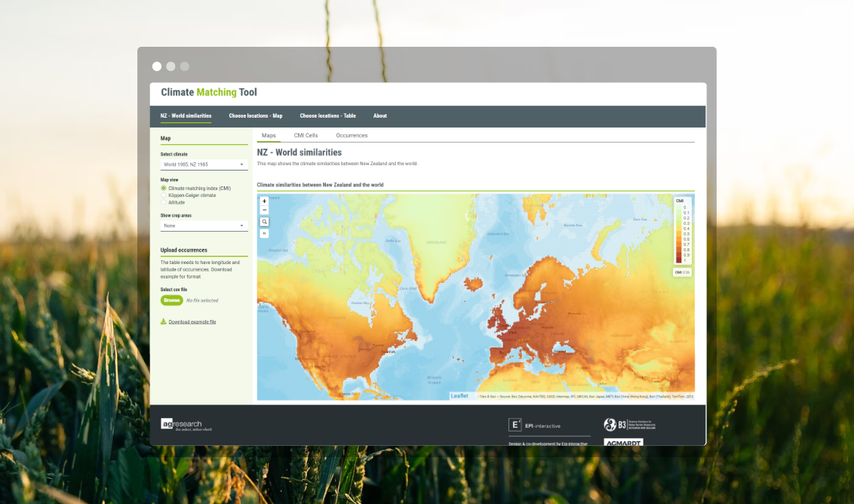Open NZ - World similarities navigation tab

coord(186,115)
